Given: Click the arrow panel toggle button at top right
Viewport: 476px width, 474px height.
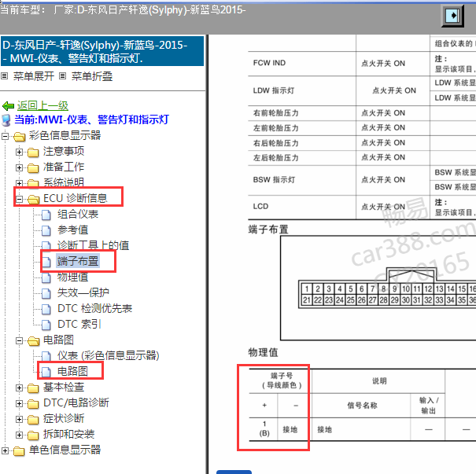Looking at the screenshot, I should [x=452, y=16].
